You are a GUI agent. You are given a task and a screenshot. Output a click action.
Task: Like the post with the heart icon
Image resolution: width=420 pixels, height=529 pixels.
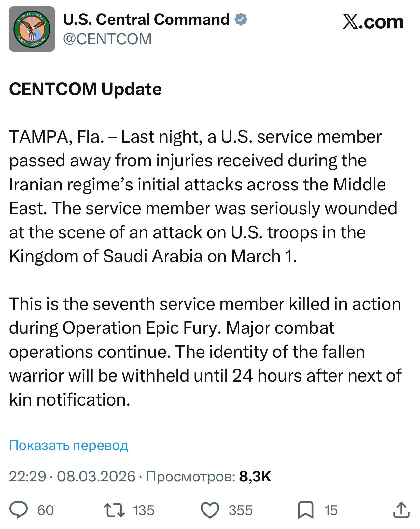(x=210, y=510)
